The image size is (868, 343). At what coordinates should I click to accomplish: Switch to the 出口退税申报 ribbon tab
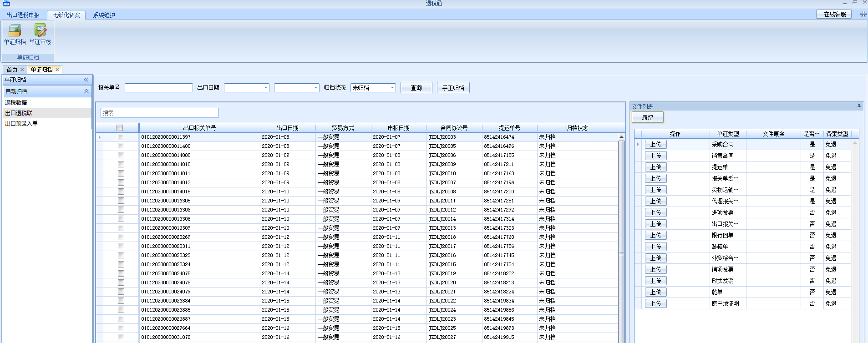(23, 15)
